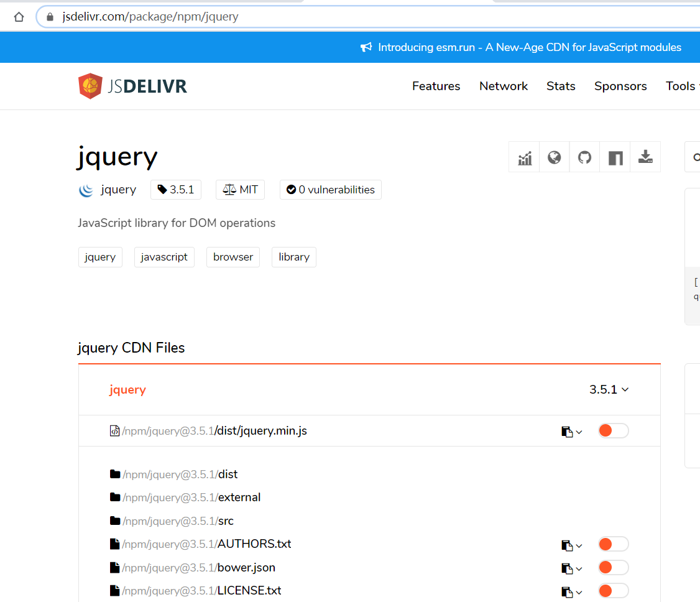Click the jquery keyword tag
This screenshot has width=700, height=602.
pos(100,257)
